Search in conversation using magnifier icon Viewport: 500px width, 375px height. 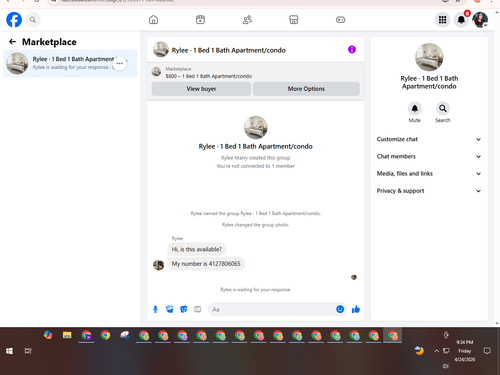pos(443,108)
